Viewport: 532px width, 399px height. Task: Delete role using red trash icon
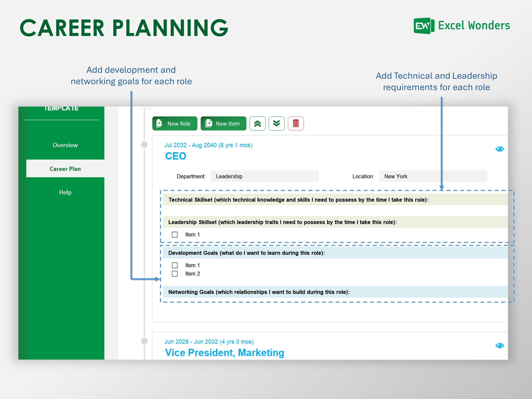pyautogui.click(x=296, y=123)
